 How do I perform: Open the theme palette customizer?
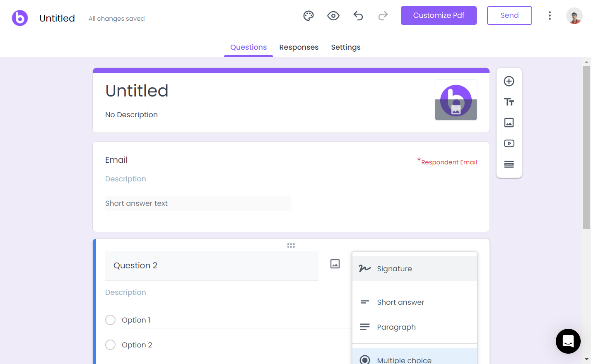[x=309, y=16]
